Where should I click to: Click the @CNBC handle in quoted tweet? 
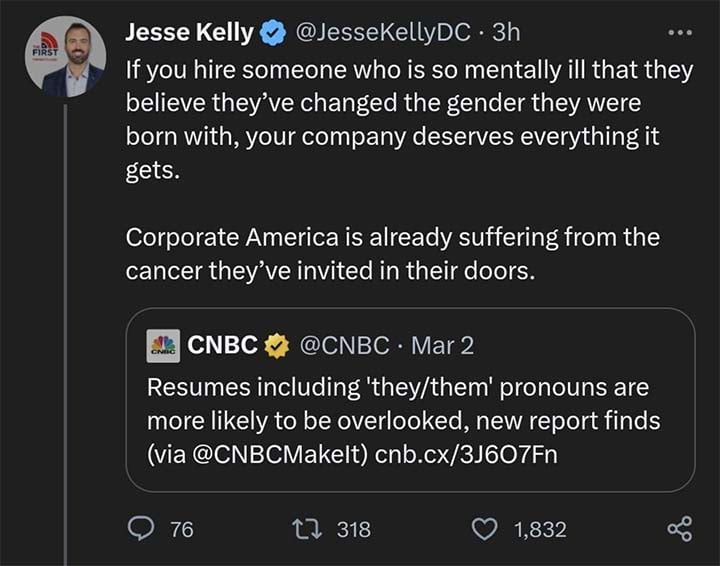(343, 346)
